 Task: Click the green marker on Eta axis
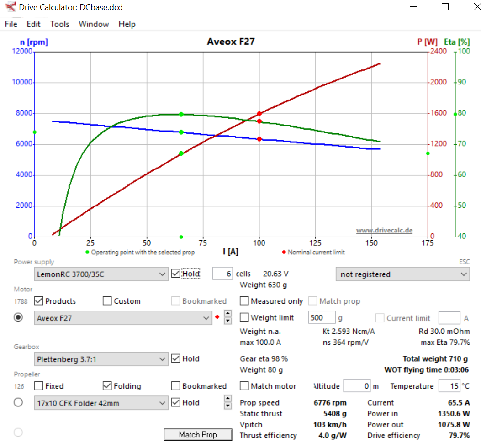tap(455, 114)
